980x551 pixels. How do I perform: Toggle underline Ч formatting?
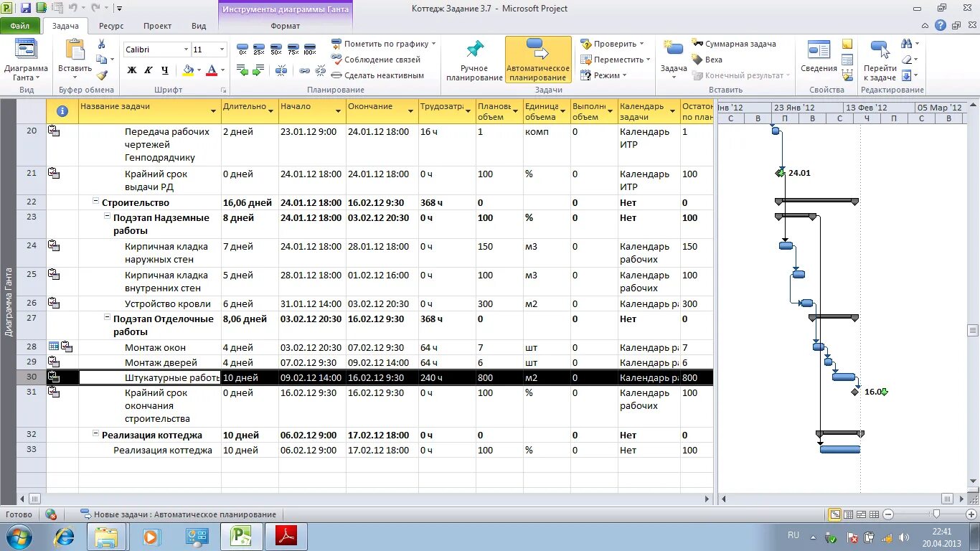click(165, 70)
